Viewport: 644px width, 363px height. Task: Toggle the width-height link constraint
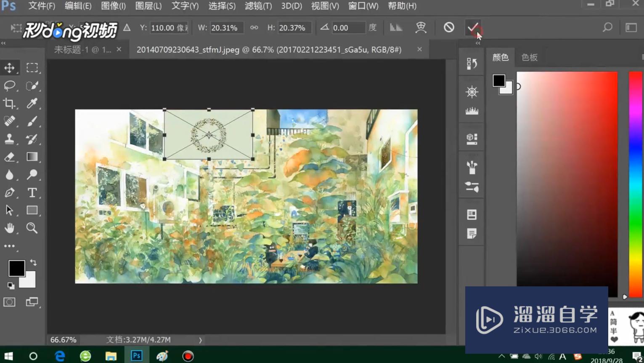coord(254,27)
